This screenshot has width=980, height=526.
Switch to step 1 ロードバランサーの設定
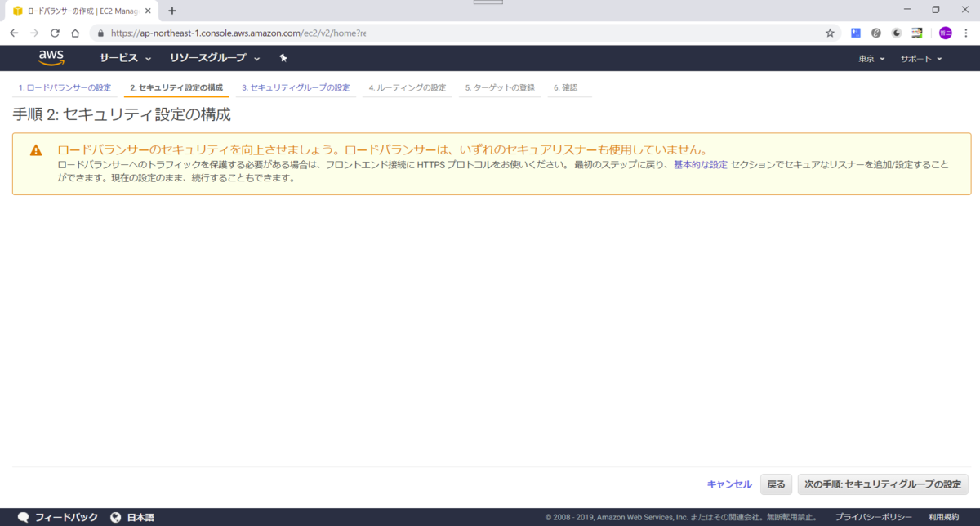click(65, 87)
